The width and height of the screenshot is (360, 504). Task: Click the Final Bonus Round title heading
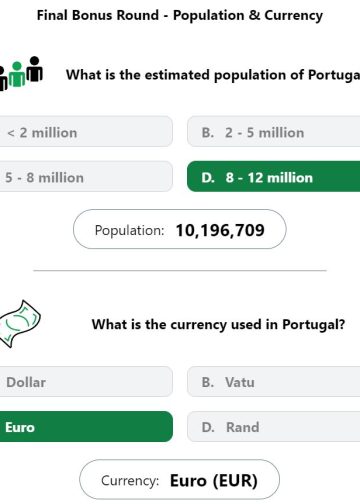[180, 15]
